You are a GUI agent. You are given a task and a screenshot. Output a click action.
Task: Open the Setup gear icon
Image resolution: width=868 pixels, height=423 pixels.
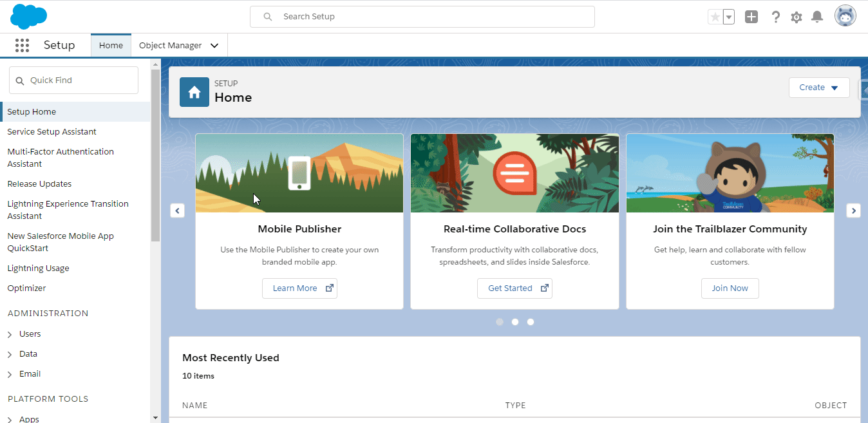click(797, 17)
